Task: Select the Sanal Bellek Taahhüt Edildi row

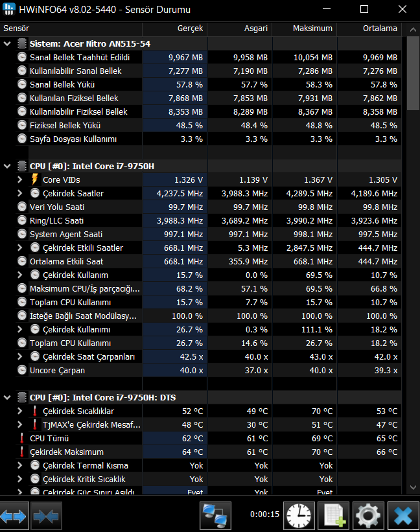Action: [x=209, y=57]
